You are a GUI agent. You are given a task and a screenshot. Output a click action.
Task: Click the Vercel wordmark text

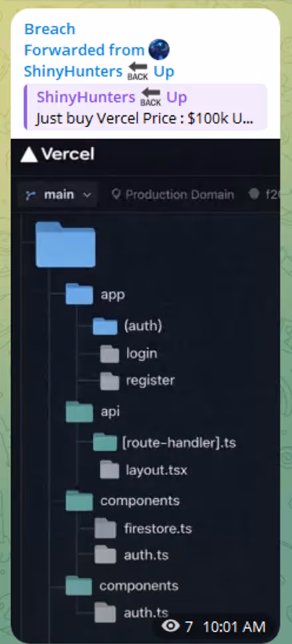(68, 154)
